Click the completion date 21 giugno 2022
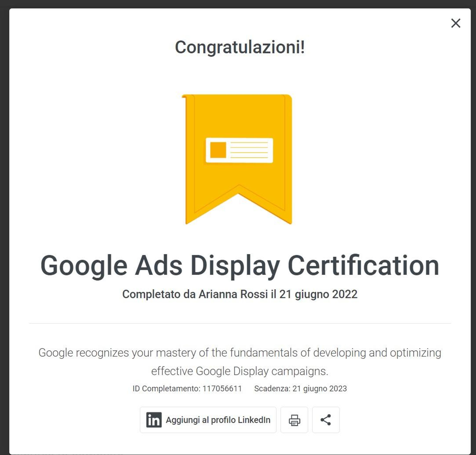476x455 pixels. coord(318,294)
